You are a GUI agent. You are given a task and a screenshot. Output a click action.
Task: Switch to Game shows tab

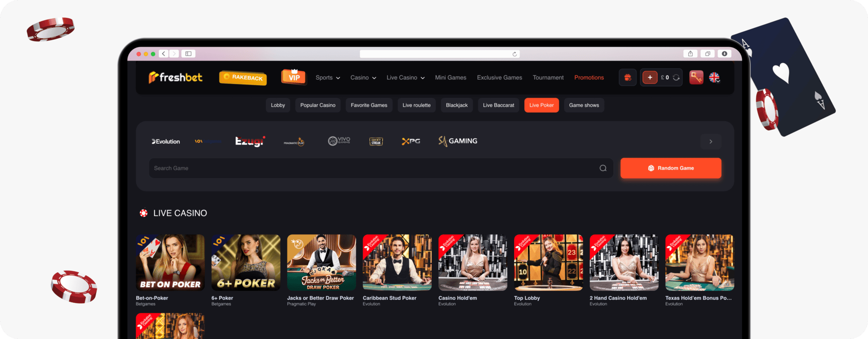click(x=584, y=105)
